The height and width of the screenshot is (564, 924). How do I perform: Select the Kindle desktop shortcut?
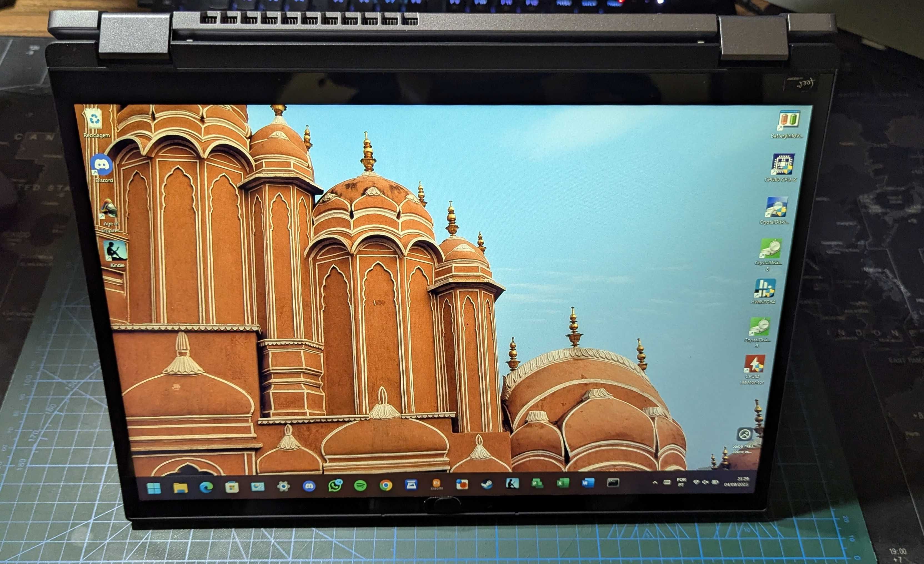[x=116, y=254]
